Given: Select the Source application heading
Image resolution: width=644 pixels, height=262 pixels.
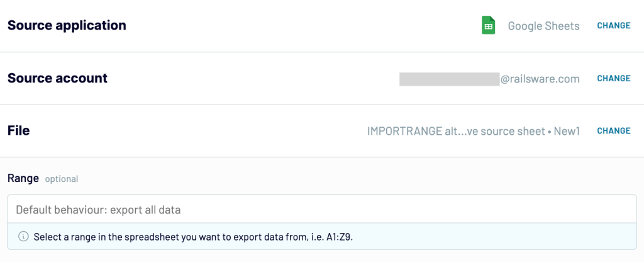Looking at the screenshot, I should (x=67, y=25).
